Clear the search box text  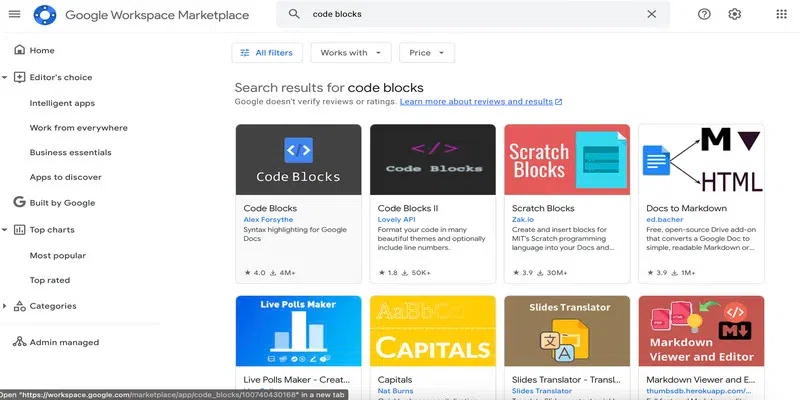coord(652,15)
